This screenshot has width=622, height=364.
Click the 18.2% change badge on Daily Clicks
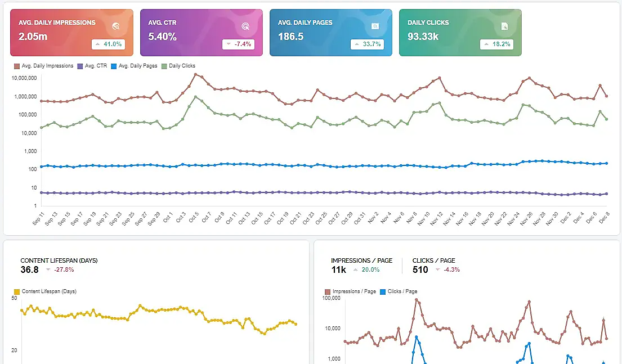[x=498, y=44]
